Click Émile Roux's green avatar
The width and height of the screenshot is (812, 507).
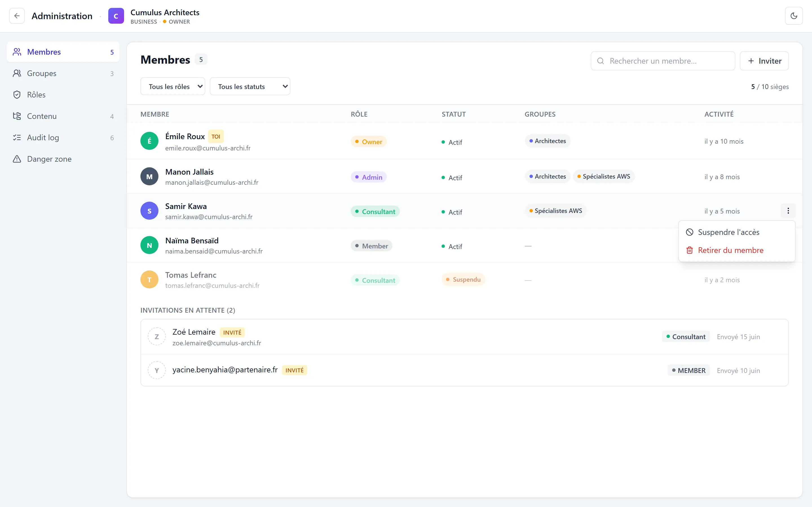click(x=149, y=141)
